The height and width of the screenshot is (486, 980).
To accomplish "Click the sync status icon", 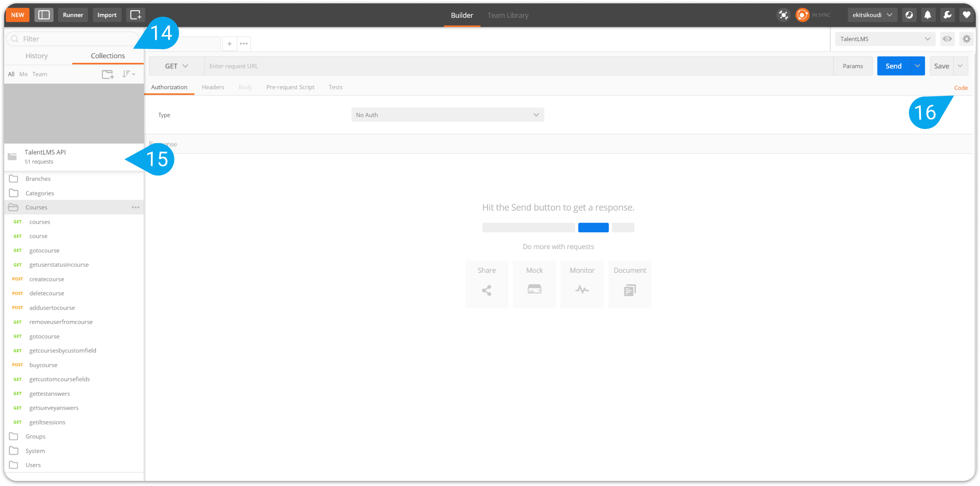I will pyautogui.click(x=802, y=15).
